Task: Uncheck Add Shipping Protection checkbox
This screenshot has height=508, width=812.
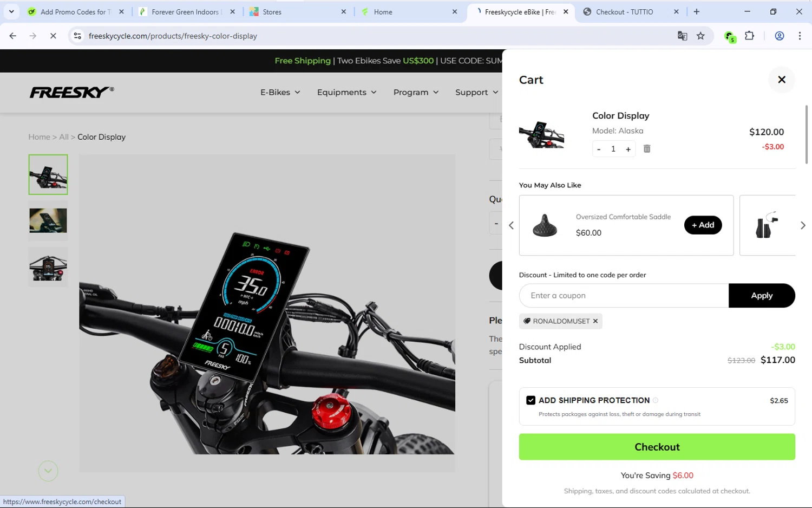Action: coord(531,400)
